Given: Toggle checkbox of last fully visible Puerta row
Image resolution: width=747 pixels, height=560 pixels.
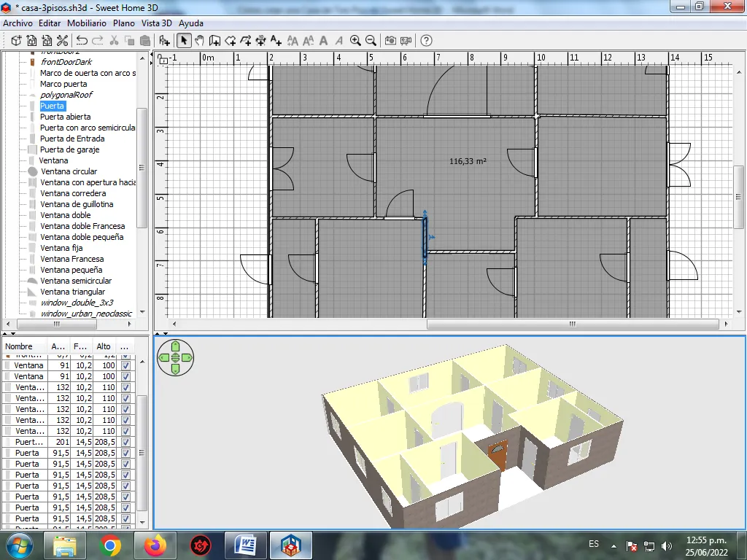Looking at the screenshot, I should 125,518.
